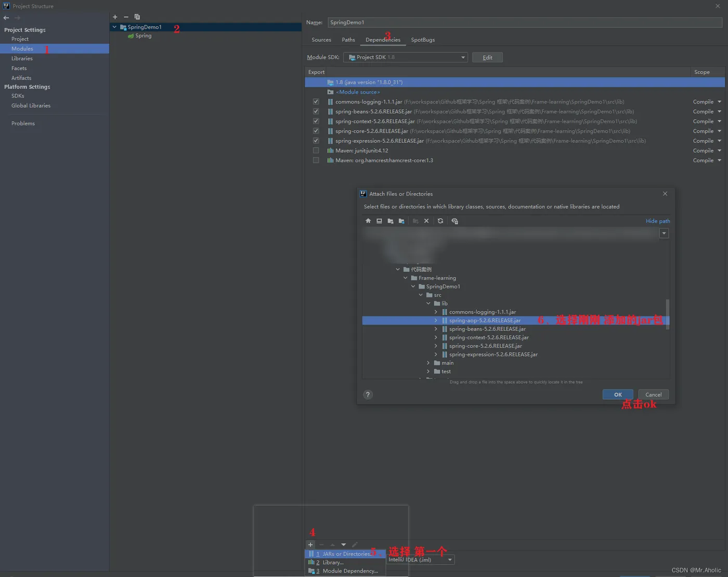
Task: Choose Library... from the popup menu
Action: [x=345, y=562]
